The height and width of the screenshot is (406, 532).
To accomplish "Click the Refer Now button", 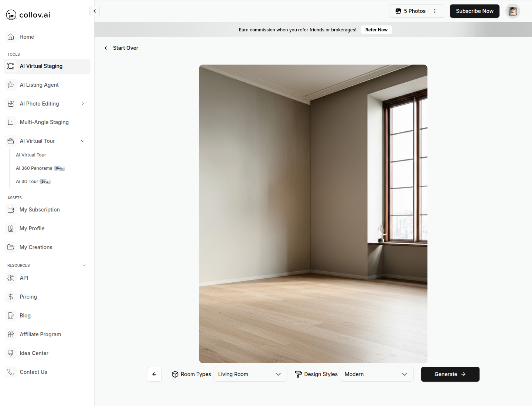I will (x=376, y=30).
